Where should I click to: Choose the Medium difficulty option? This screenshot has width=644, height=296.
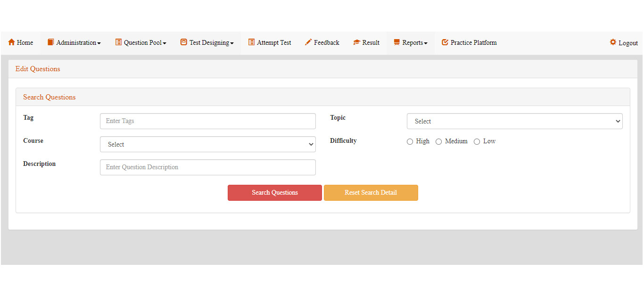[x=438, y=141]
